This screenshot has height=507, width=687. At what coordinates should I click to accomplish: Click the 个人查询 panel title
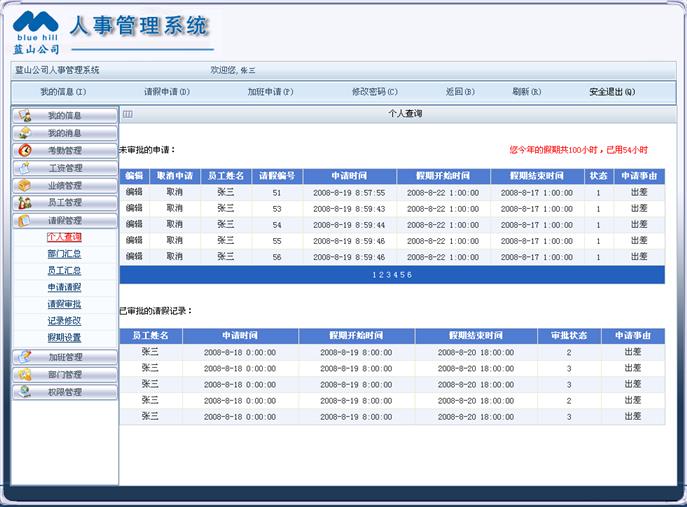click(405, 114)
